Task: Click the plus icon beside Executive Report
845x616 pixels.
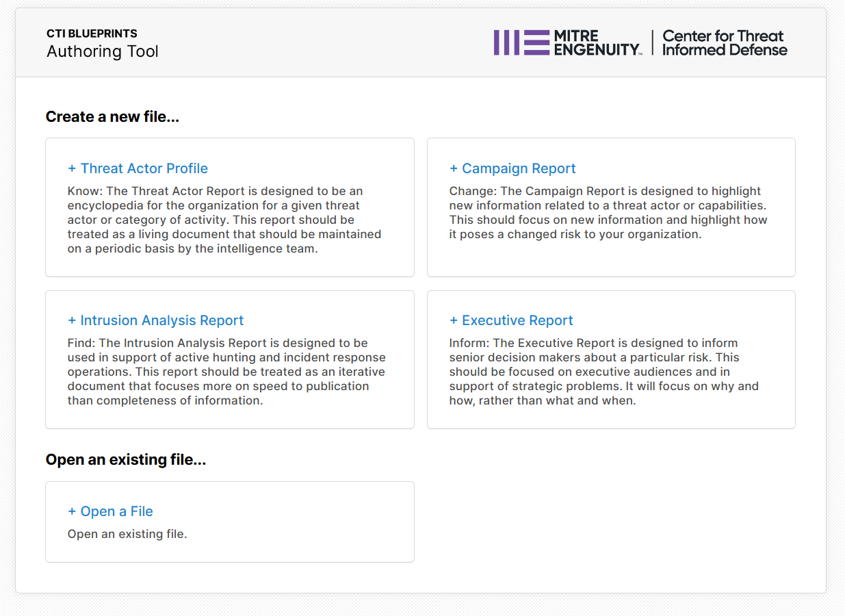Action: (453, 320)
